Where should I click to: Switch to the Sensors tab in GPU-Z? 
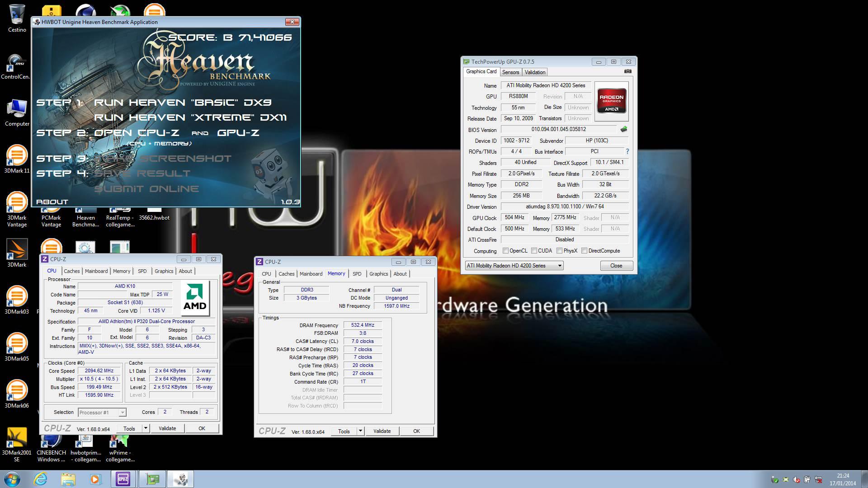tap(510, 72)
